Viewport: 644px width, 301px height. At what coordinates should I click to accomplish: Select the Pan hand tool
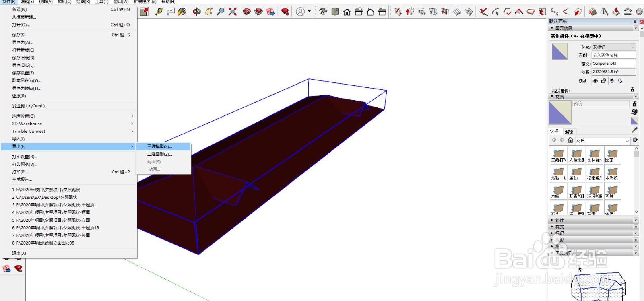click(x=208, y=12)
